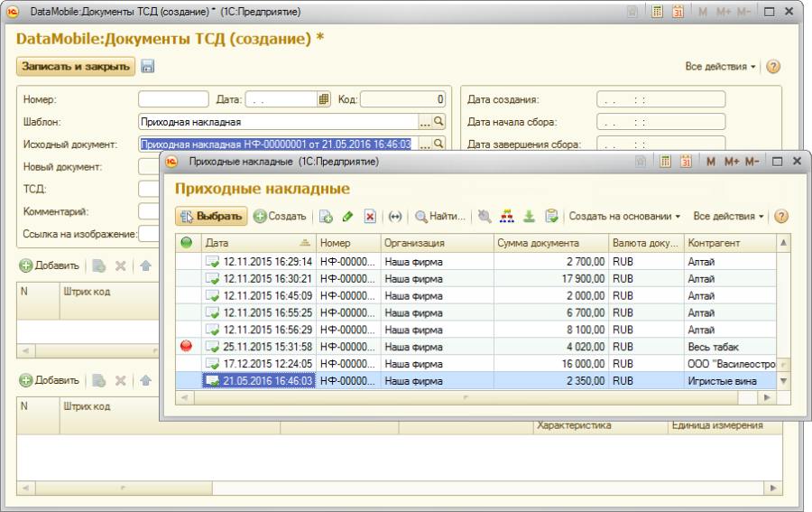812x512 pixels.
Task: Click the Номер column header
Action: (348, 243)
